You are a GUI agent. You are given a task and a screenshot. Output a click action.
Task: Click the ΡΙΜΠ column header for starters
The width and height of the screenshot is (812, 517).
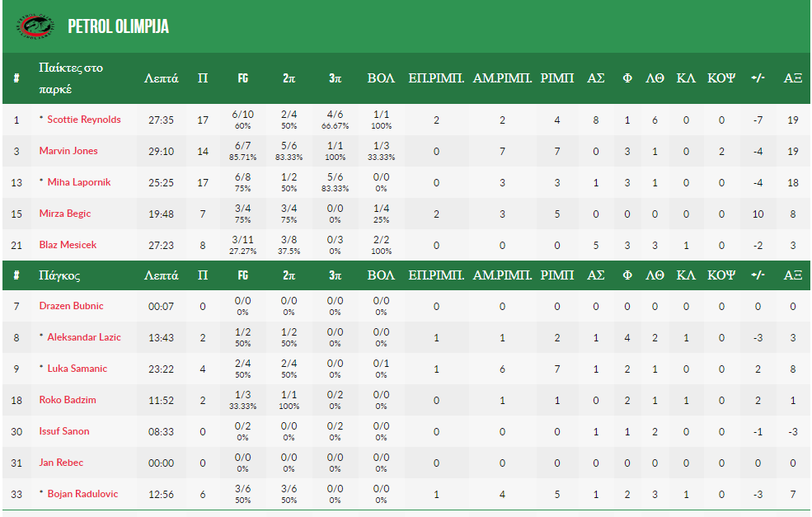pyautogui.click(x=557, y=78)
